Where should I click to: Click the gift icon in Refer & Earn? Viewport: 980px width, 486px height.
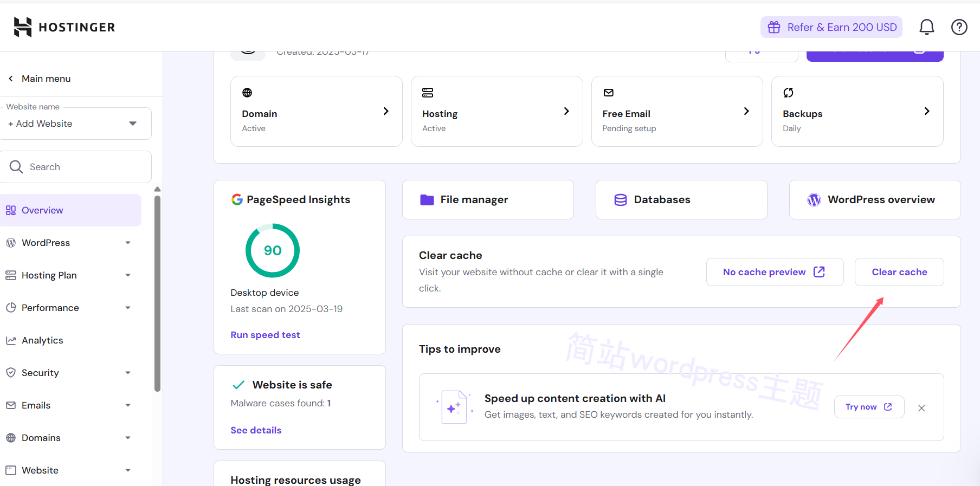[773, 27]
